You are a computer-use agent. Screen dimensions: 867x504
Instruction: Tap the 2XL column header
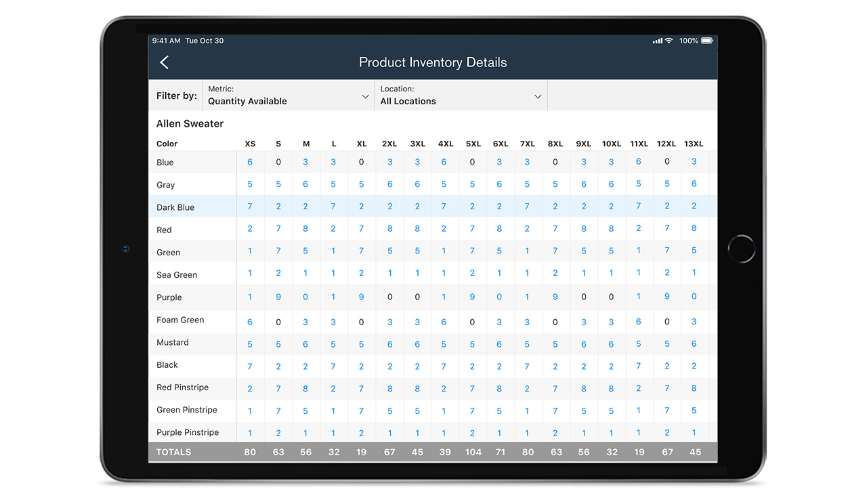[389, 144]
